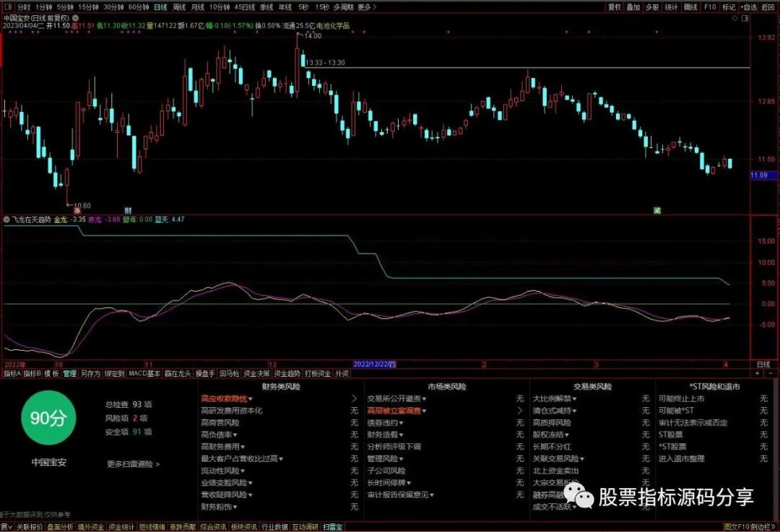780x532 pixels.
Task: Expand 财务造假 dropdown
Action: (385, 435)
